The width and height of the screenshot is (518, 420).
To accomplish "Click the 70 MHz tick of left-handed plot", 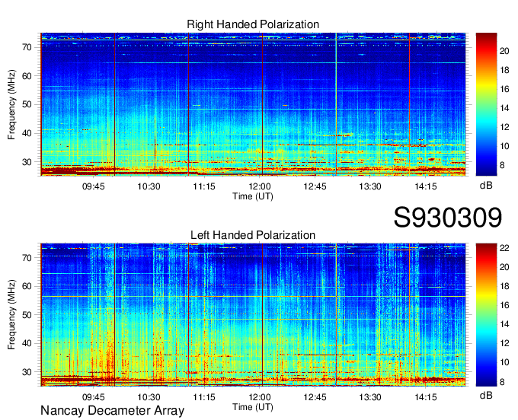I will (27, 258).
